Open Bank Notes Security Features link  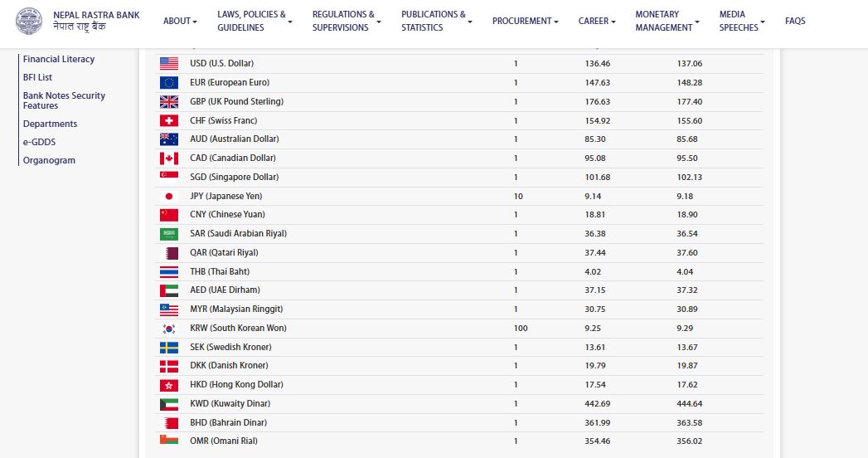coord(64,100)
